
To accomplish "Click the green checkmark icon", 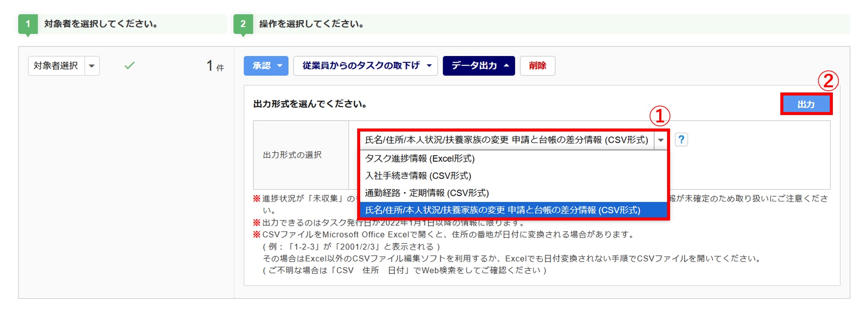I will (x=129, y=66).
